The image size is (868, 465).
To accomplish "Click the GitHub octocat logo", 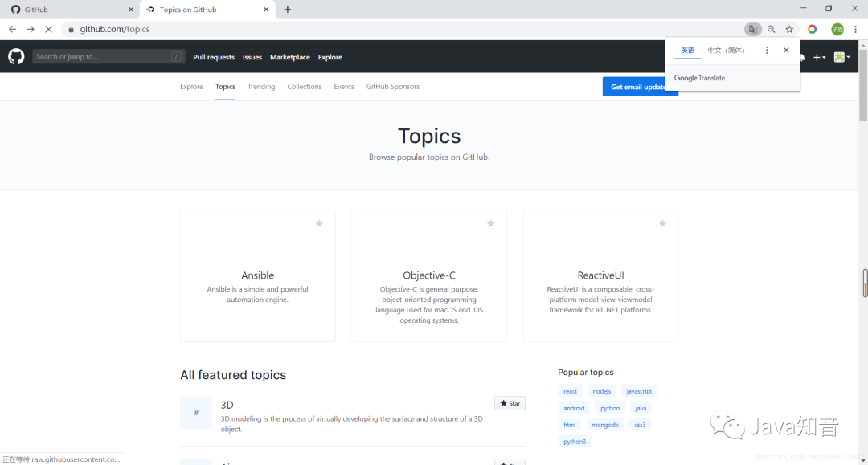I will (x=16, y=56).
